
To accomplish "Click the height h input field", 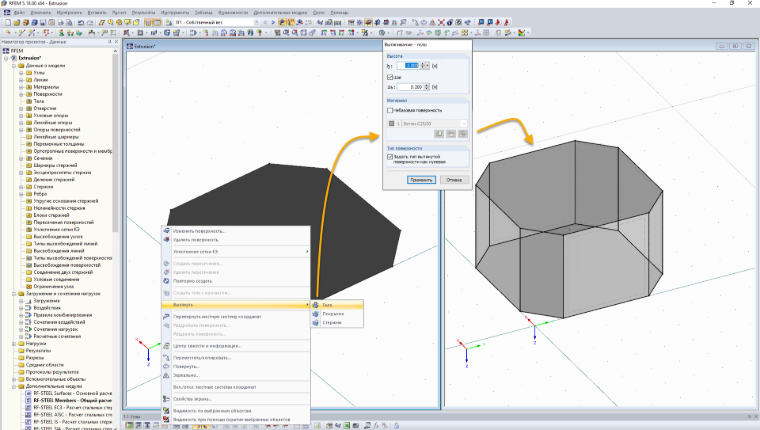I will pos(408,65).
